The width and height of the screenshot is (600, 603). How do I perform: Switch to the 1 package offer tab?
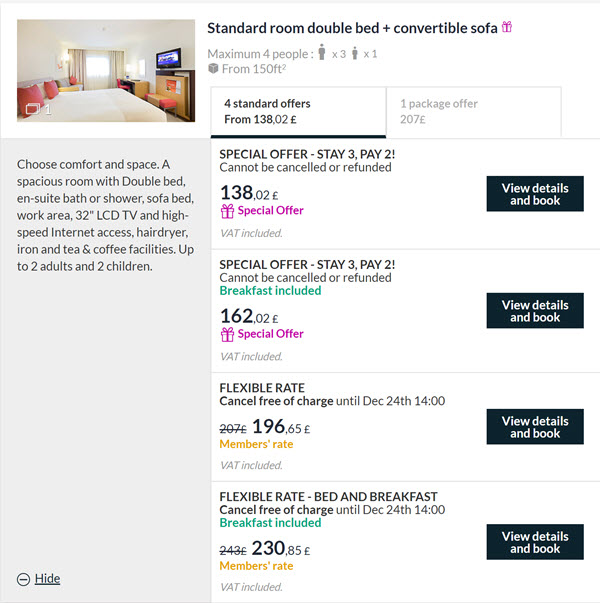473,112
